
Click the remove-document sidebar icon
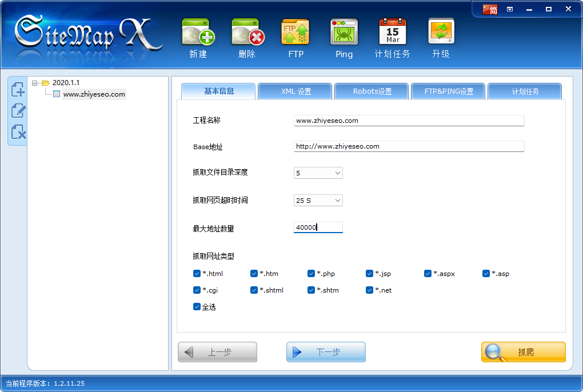pyautogui.click(x=18, y=131)
